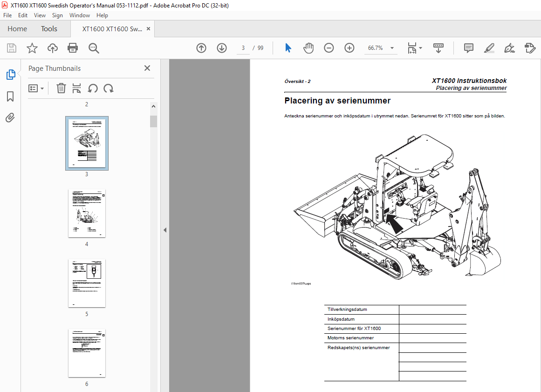Click 'Översikt - 2' header text
The width and height of the screenshot is (541, 392).
pyautogui.click(x=297, y=82)
